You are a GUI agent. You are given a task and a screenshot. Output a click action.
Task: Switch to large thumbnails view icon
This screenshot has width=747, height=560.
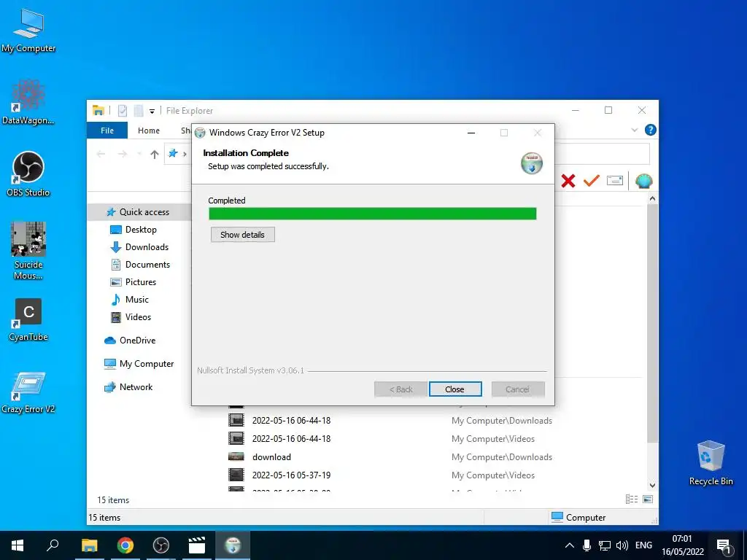(648, 499)
